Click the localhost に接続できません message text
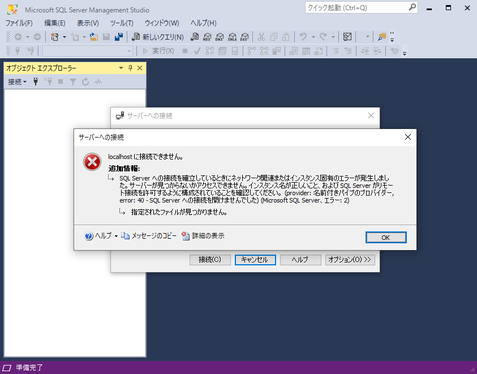The height and width of the screenshot is (374, 477). (145, 157)
